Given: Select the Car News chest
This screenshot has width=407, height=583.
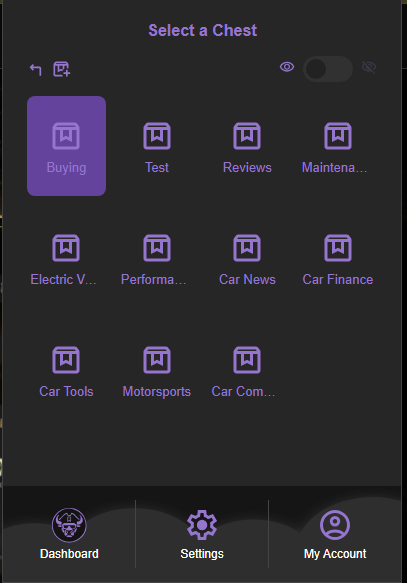Looking at the screenshot, I should pos(247,258).
